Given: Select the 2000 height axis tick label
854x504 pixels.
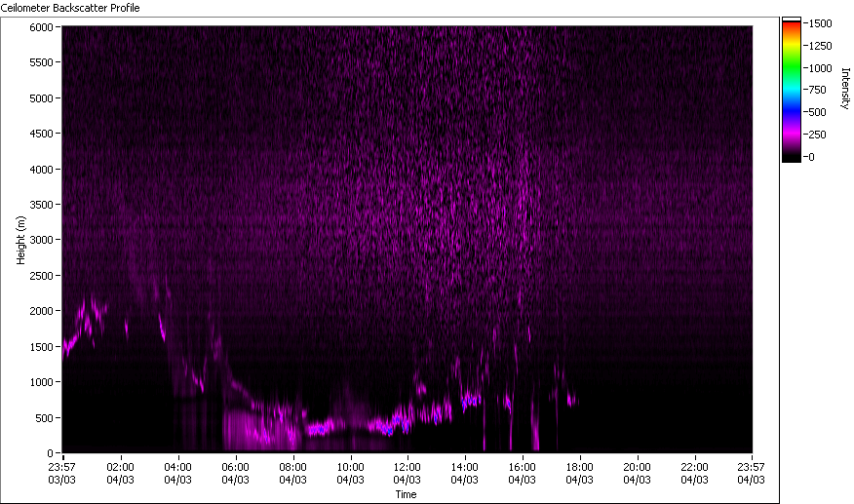Looking at the screenshot, I should [x=41, y=311].
